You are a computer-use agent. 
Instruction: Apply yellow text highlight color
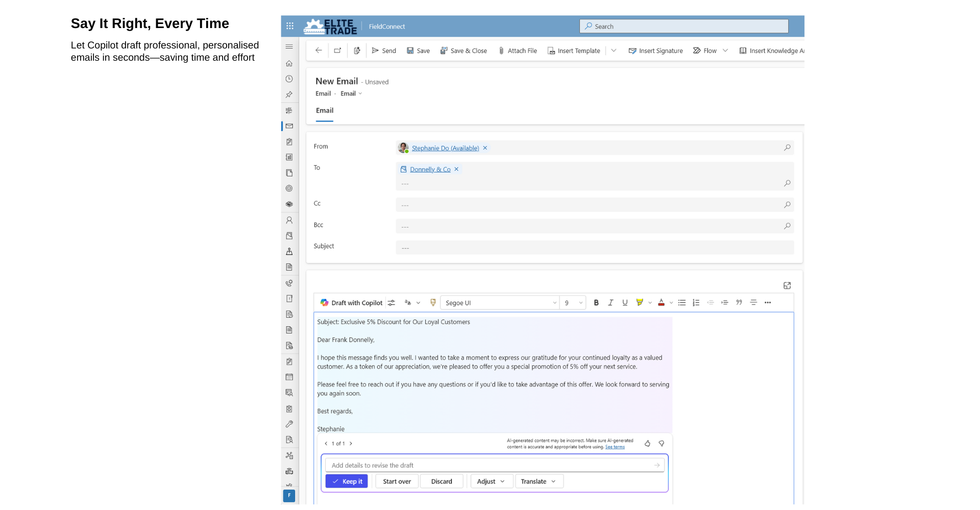tap(640, 303)
